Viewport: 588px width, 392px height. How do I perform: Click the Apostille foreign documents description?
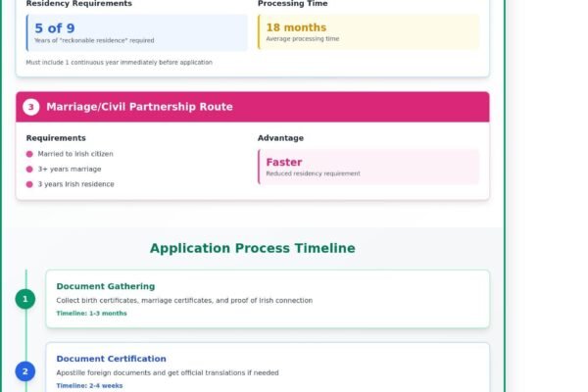(x=167, y=373)
